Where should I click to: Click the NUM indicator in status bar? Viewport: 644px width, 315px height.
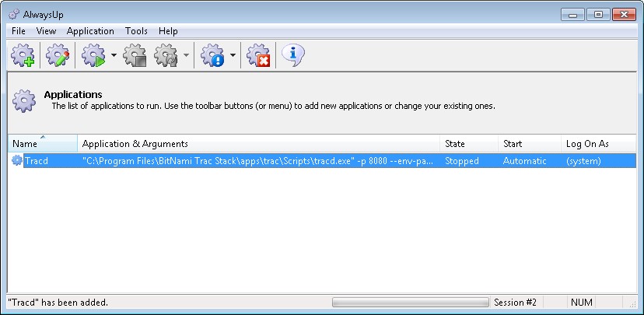582,303
